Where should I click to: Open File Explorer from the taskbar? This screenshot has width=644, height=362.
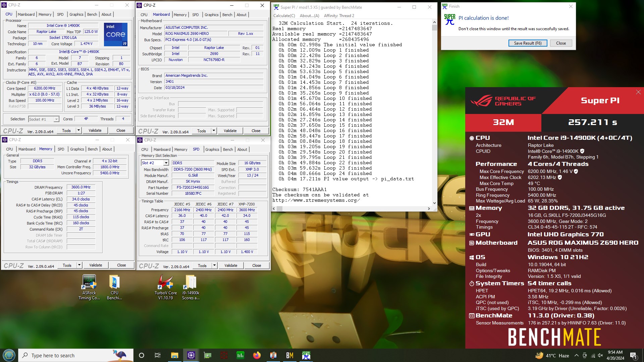(174, 355)
